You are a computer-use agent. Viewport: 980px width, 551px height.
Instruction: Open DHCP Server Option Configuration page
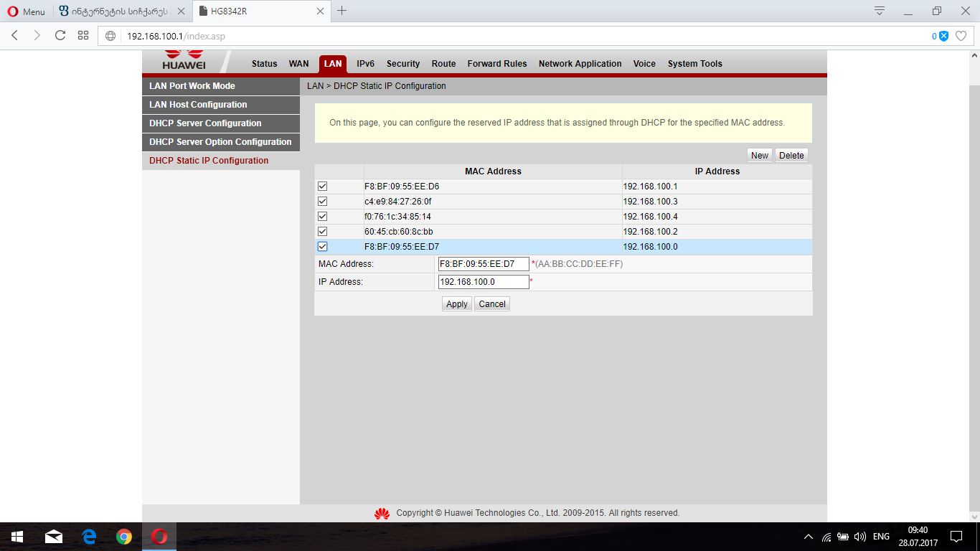(221, 142)
